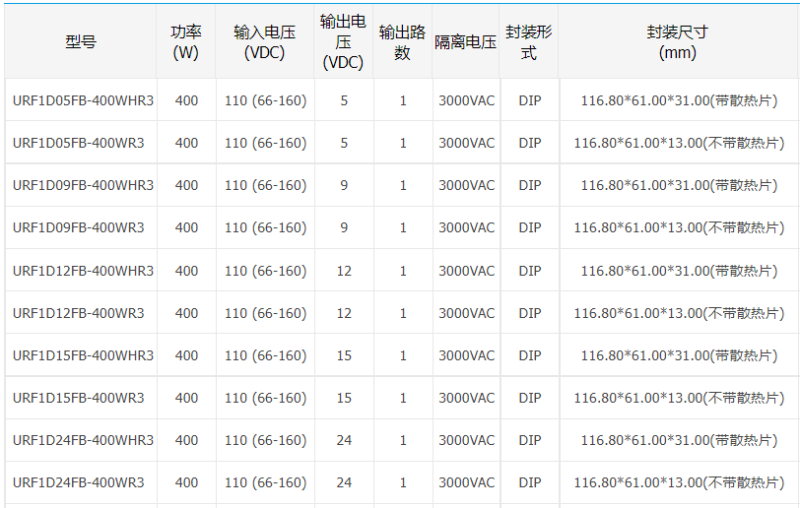Click the 输入电压 (VDC) header cell
Screen dimensions: 800x508
265,42
